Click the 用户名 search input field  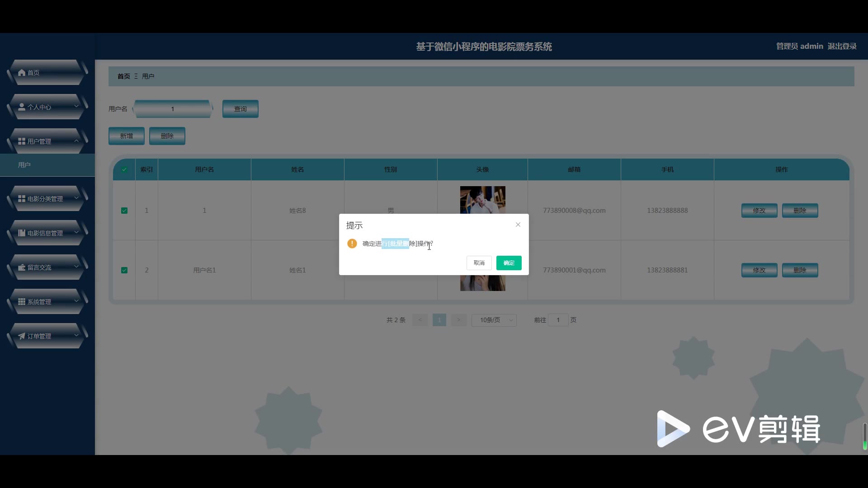pos(172,109)
